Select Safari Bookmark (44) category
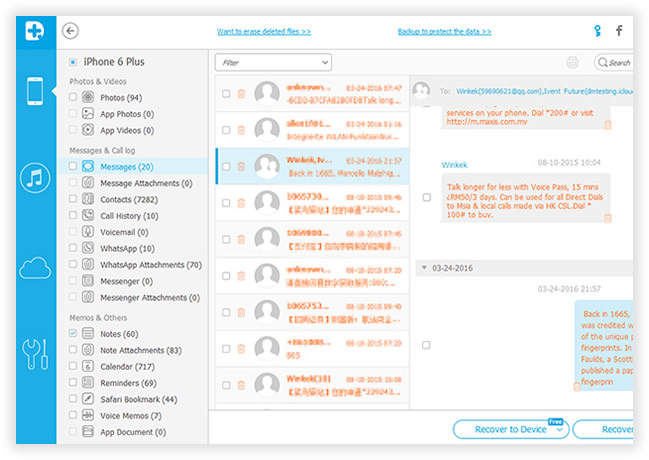This screenshot has height=460, width=649. point(139,400)
